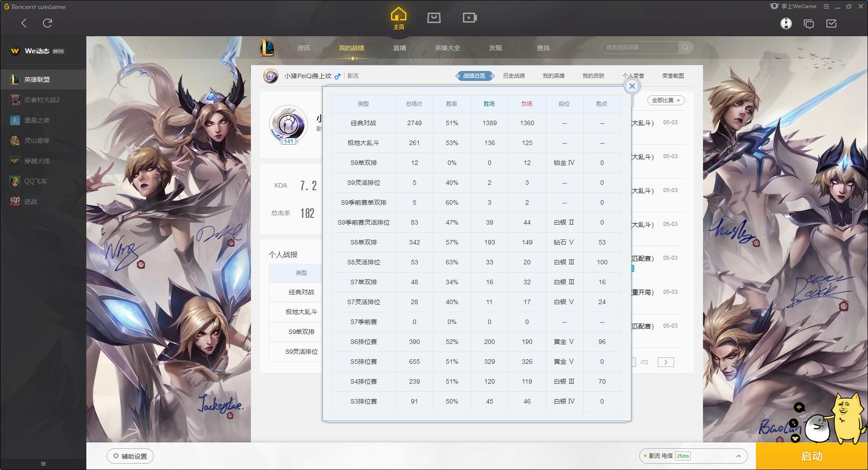Viewport: 868px width, 470px height.
Task: Open the hamburger menu in title bar
Action: (x=826, y=6)
